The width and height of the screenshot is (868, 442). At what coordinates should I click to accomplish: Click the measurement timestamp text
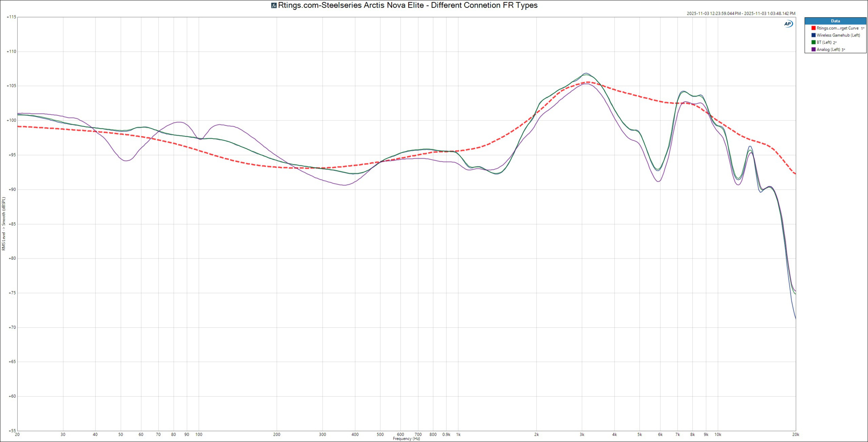(741, 14)
